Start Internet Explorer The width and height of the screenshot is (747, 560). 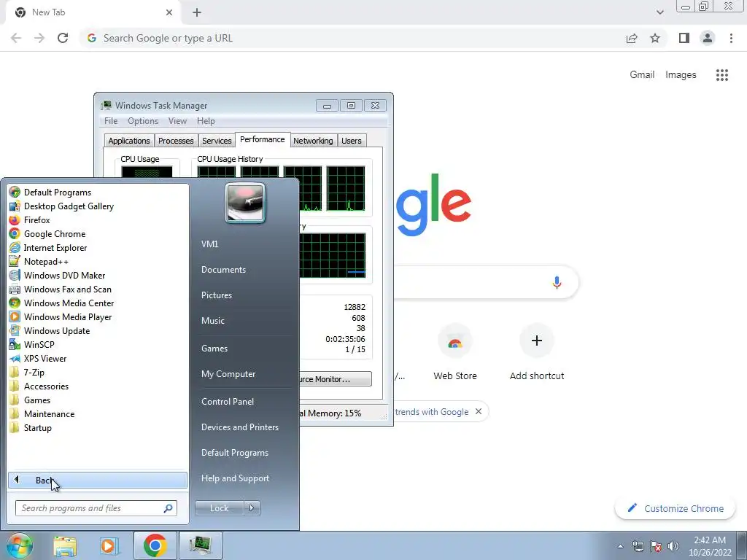click(48, 248)
